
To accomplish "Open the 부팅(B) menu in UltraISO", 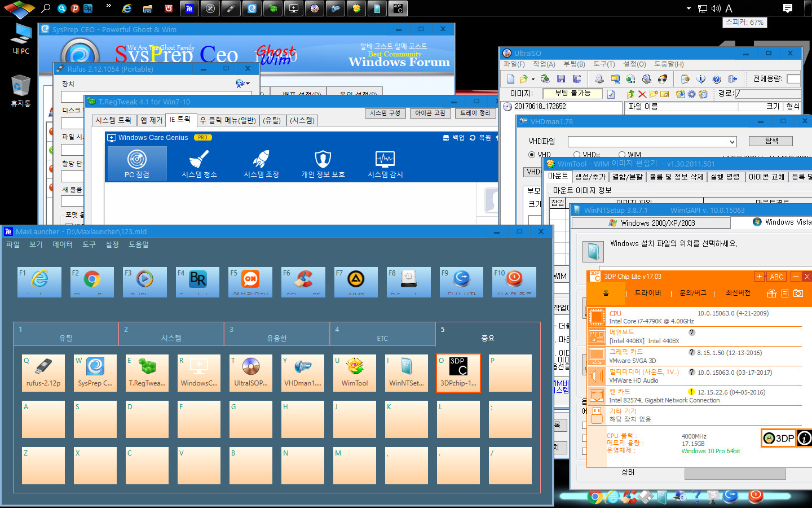I will [574, 64].
